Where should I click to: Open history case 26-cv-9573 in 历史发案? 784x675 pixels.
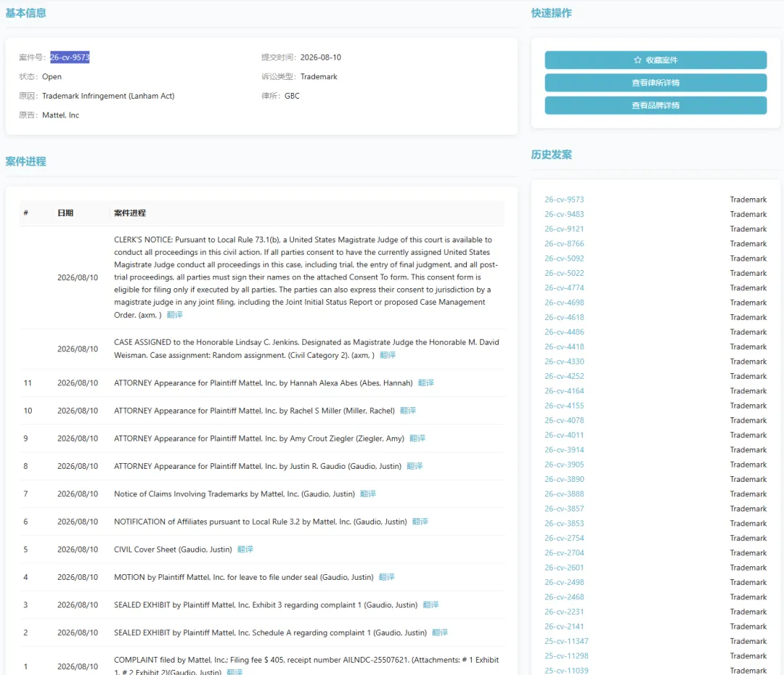click(564, 200)
